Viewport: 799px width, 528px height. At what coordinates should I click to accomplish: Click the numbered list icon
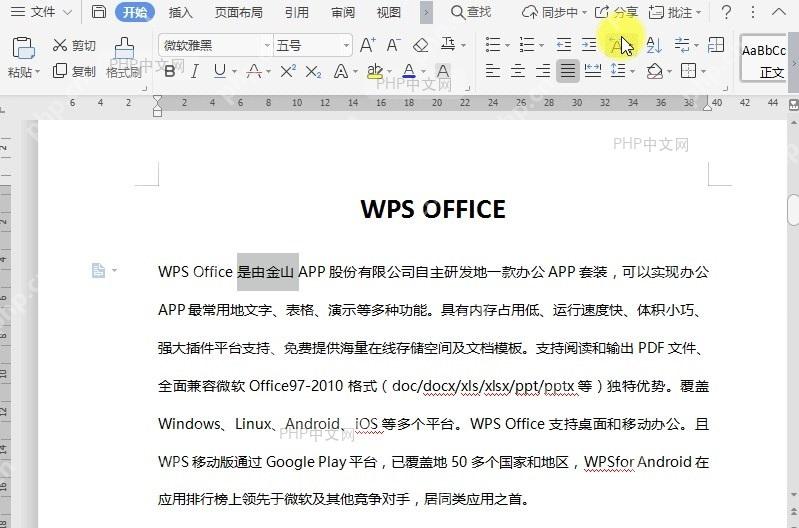point(527,45)
